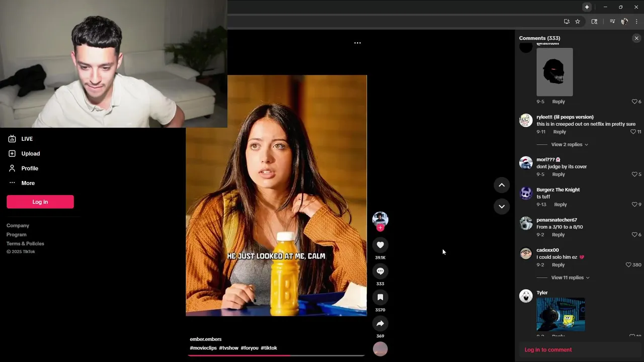
Task: Open the creator's avatar beside the video
Action: click(x=380, y=219)
